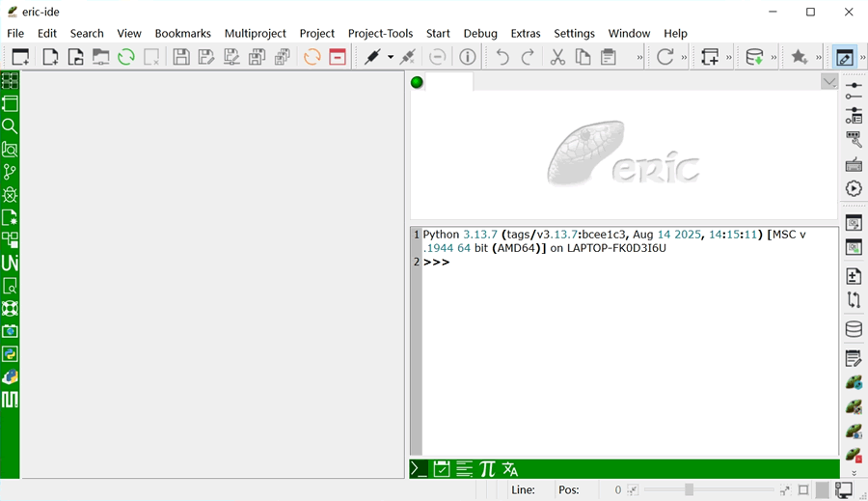This screenshot has height=501, width=868.
Task: Open the Project-Tools menu
Action: click(380, 33)
